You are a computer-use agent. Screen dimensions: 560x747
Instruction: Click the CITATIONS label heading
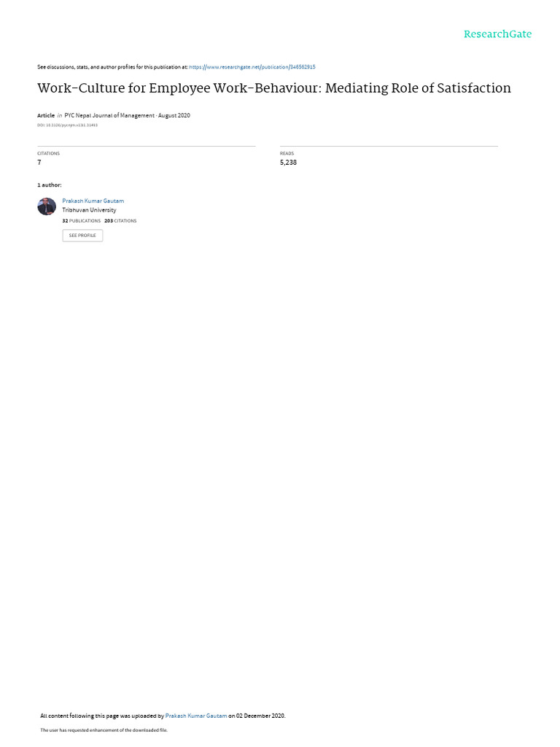(49, 153)
